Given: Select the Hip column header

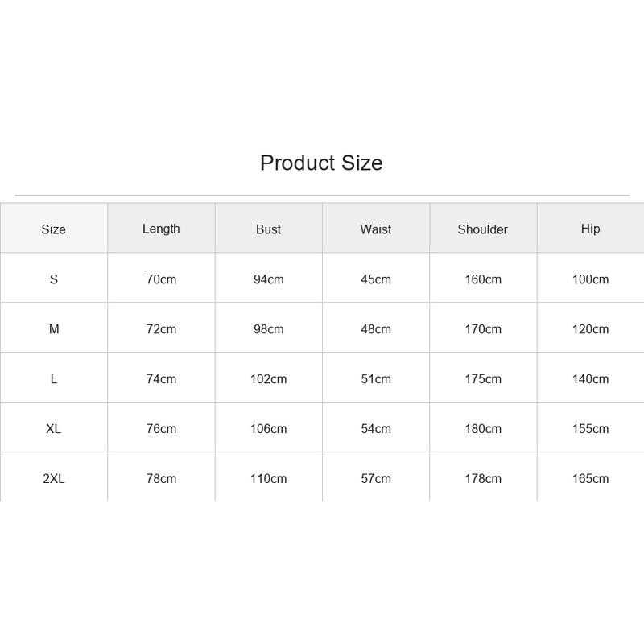Looking at the screenshot, I should pos(590,229).
